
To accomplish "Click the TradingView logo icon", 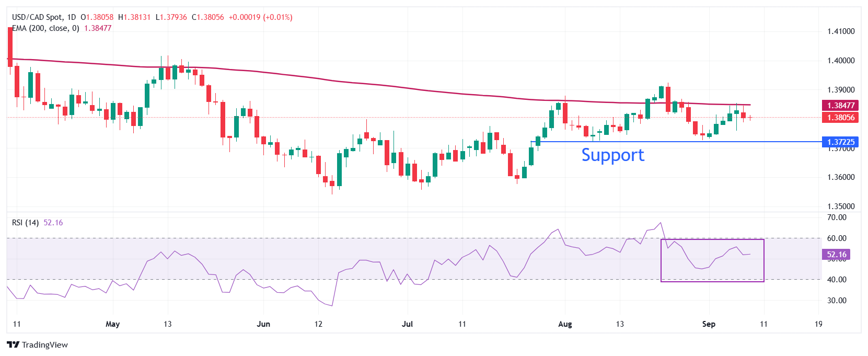I will point(14,344).
